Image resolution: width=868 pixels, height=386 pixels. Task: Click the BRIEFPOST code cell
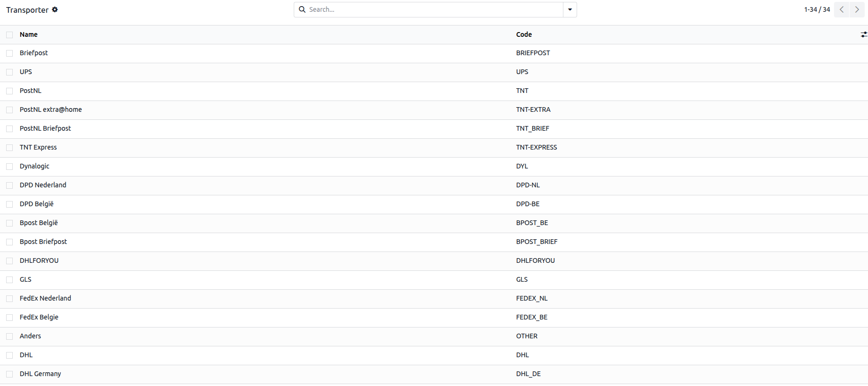pyautogui.click(x=533, y=53)
